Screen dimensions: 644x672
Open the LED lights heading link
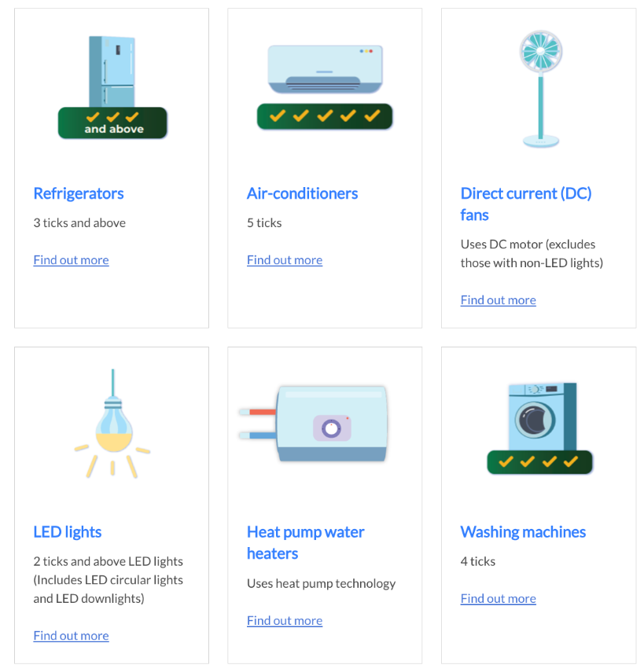68,532
